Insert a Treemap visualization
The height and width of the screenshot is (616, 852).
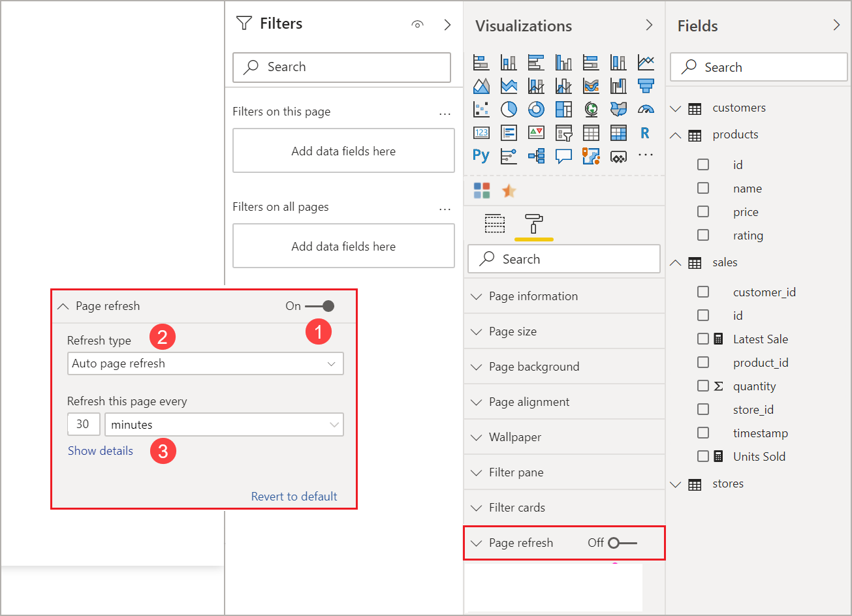point(563,109)
